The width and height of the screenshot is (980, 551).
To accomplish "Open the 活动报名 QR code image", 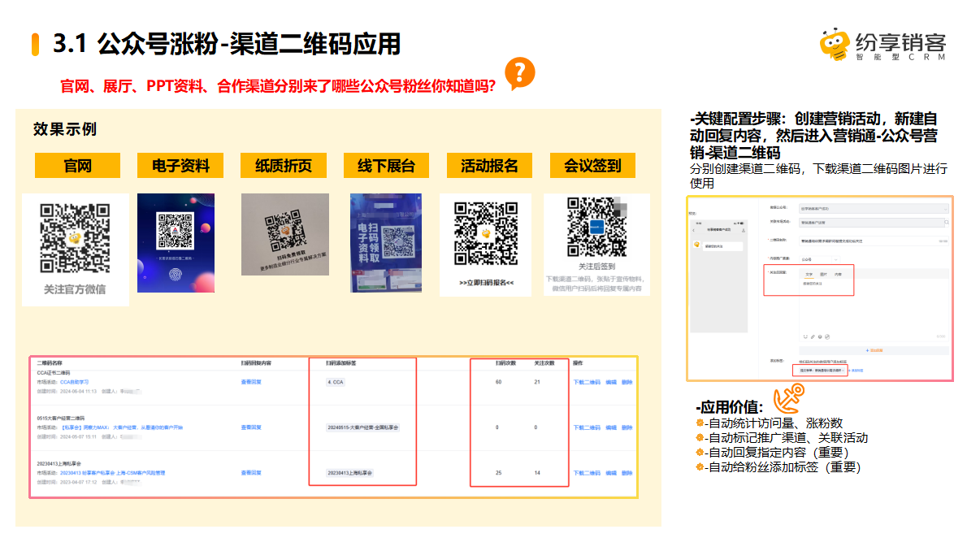I will point(486,232).
